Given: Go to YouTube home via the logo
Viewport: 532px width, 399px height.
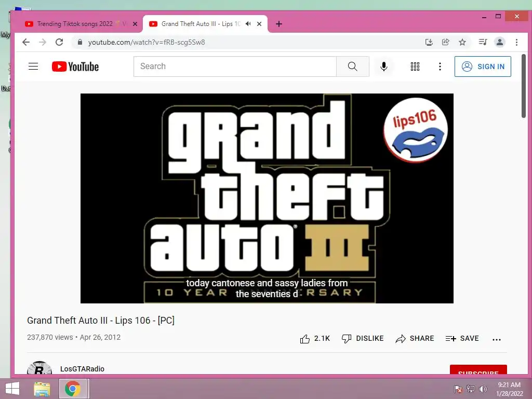Looking at the screenshot, I should point(75,66).
